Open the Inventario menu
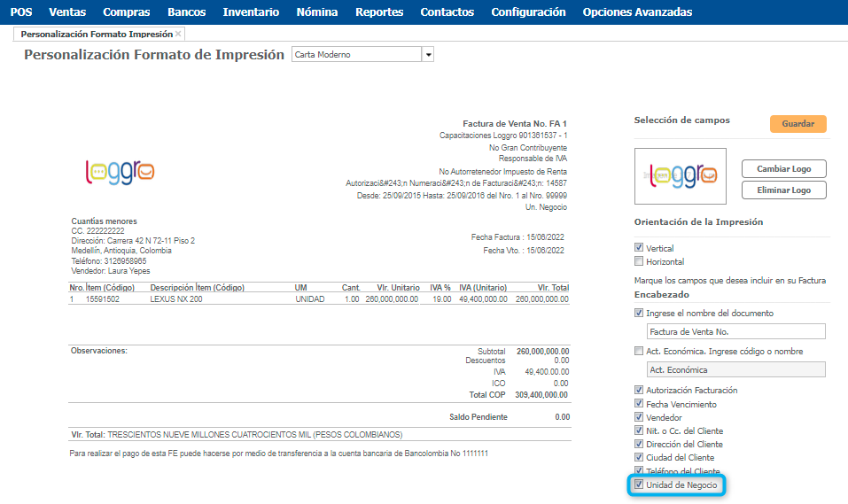The width and height of the screenshot is (848, 504). coord(251,12)
